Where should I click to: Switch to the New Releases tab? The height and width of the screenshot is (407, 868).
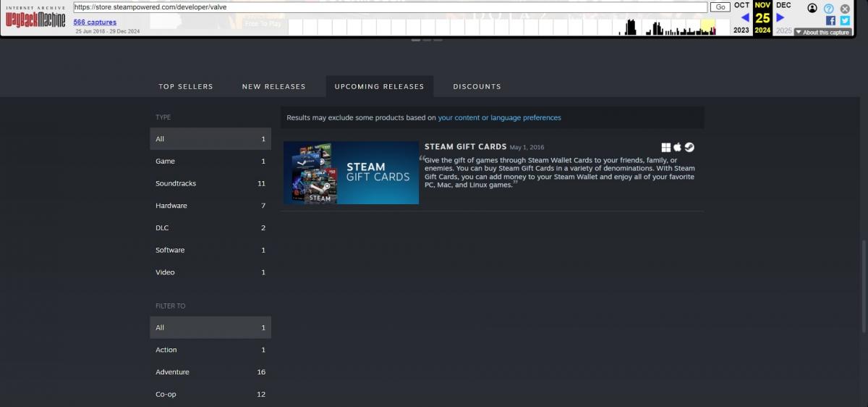(x=273, y=86)
